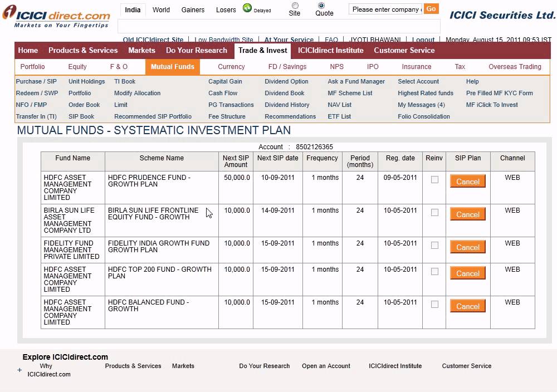Tick Reinv checkbox for Birla Sun Life Frontline

click(x=434, y=212)
